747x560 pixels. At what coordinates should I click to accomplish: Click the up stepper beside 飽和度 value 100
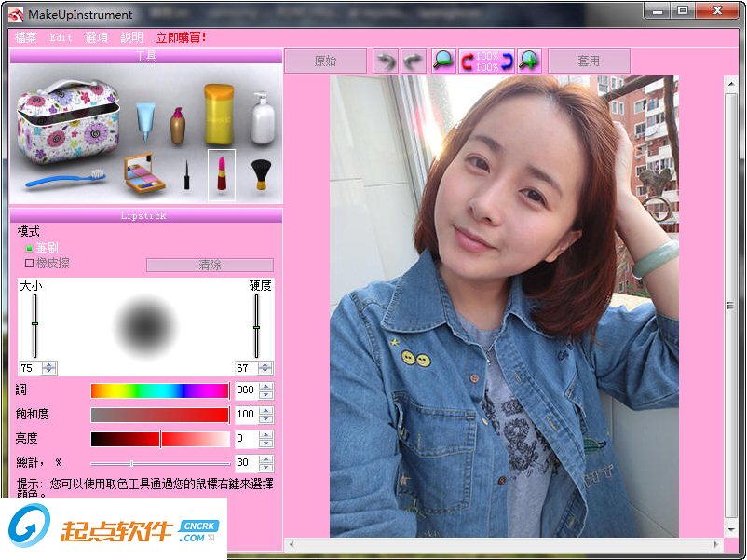(x=267, y=410)
